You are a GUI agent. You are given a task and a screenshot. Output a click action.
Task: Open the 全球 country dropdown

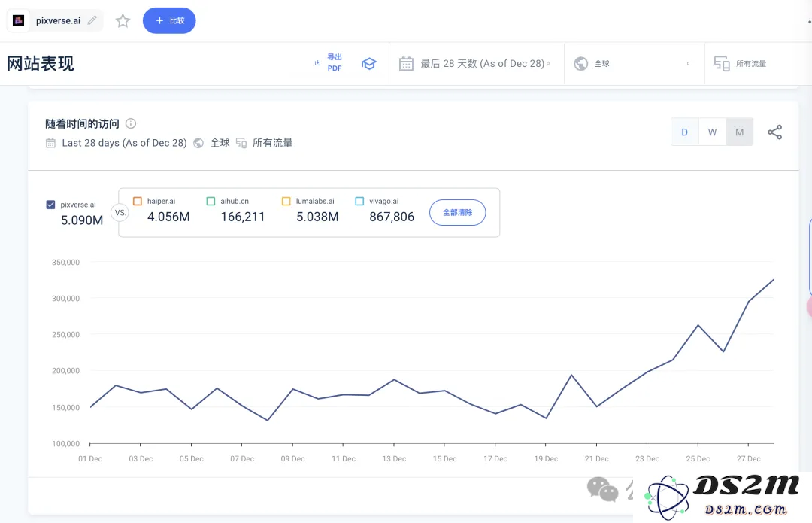(x=635, y=64)
